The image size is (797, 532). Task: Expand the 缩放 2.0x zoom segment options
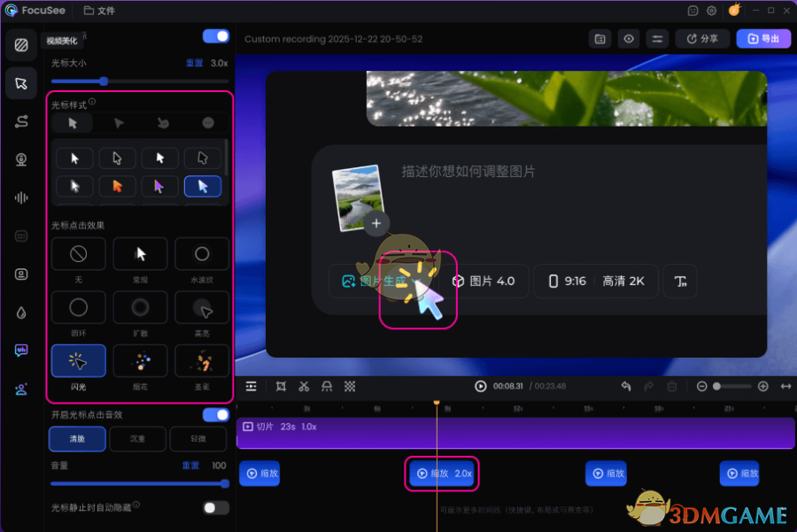point(441,474)
